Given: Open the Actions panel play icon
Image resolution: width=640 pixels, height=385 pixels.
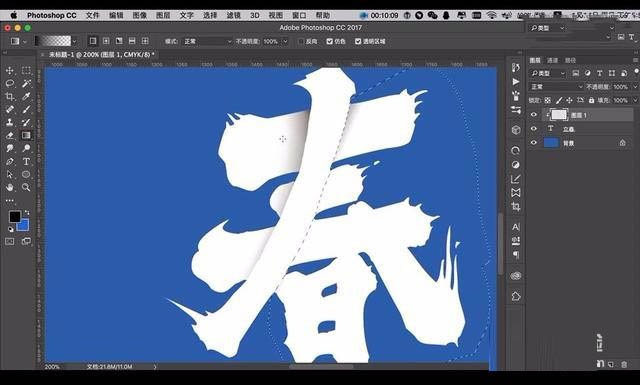Looking at the screenshot, I should click(x=516, y=82).
